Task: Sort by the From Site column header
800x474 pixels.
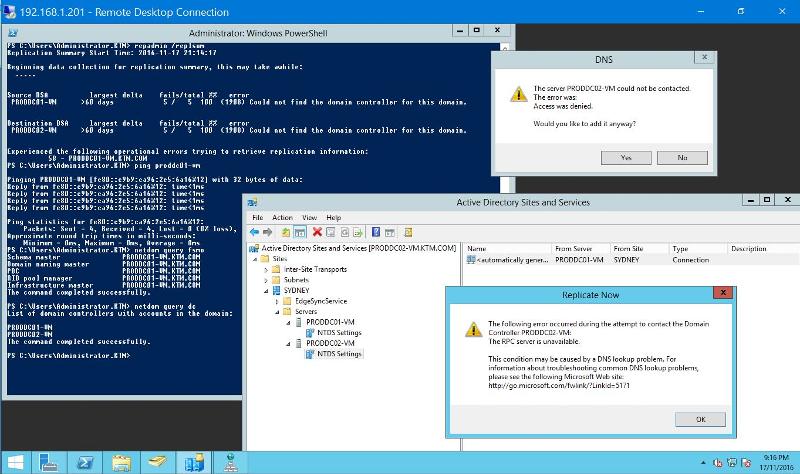Action: (x=639, y=248)
